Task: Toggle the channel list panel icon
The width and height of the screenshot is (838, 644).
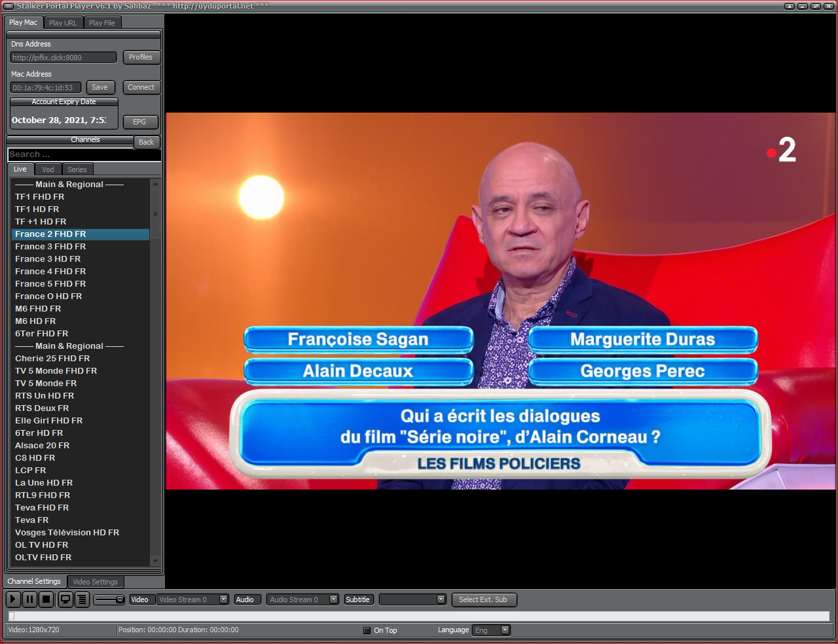Action: 82,599
